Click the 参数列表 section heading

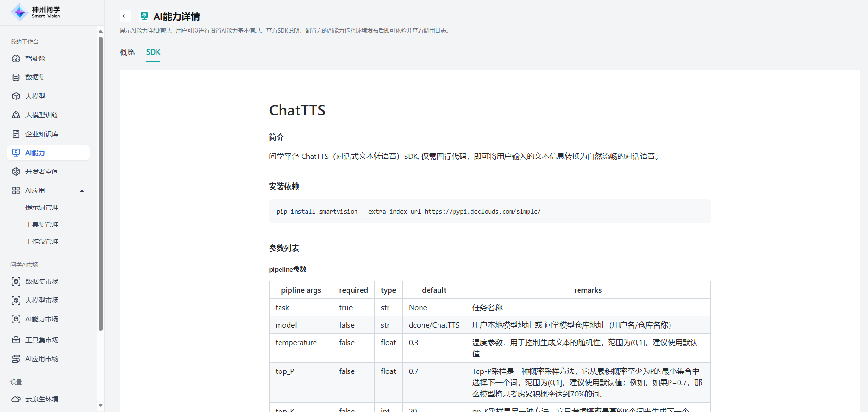point(284,248)
